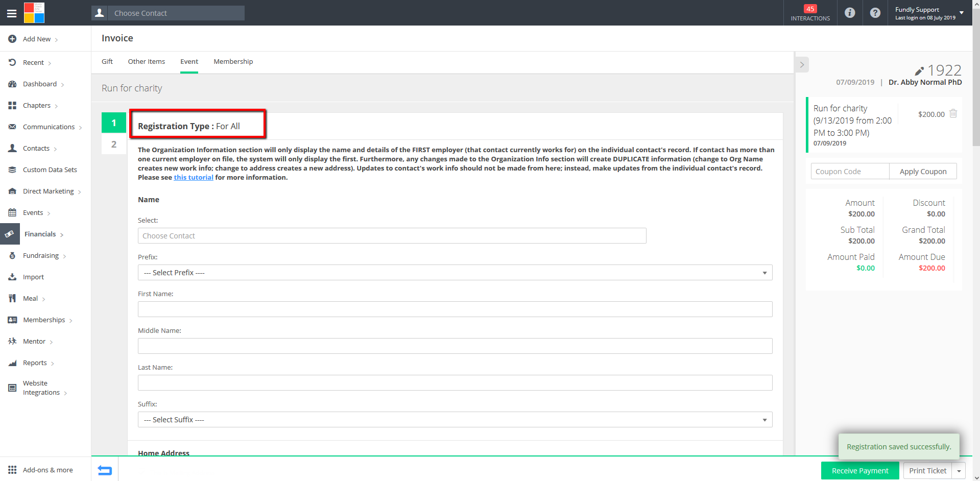Viewport: 980px width, 481px height.
Task: Switch to the Membership tab
Action: [x=233, y=62]
